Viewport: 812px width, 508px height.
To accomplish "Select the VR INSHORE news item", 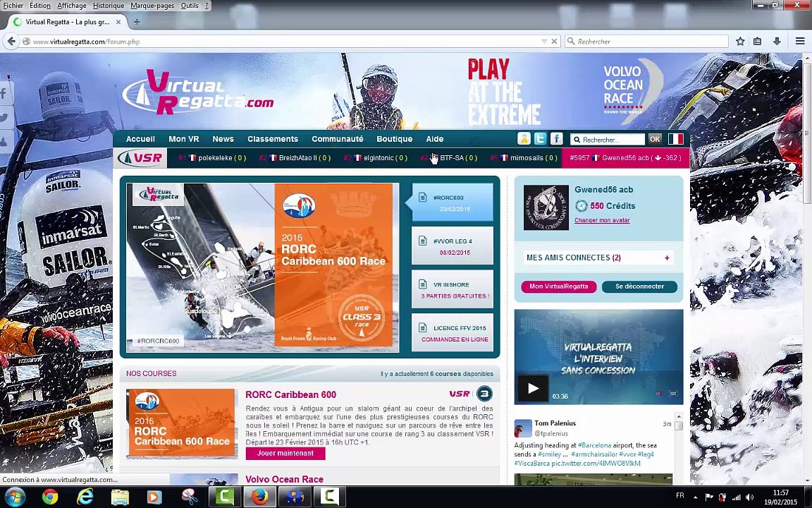I will pos(452,290).
